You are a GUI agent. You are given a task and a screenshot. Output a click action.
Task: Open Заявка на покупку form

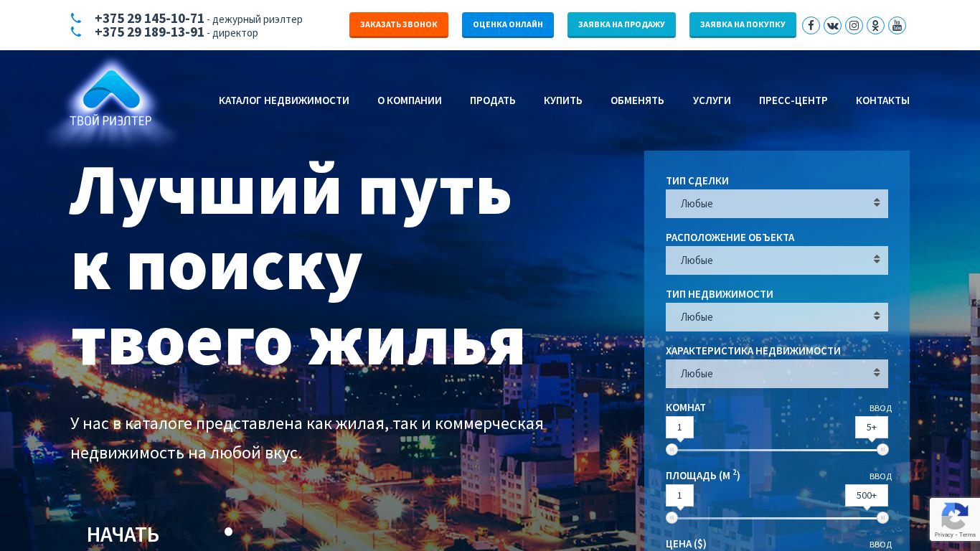[743, 24]
